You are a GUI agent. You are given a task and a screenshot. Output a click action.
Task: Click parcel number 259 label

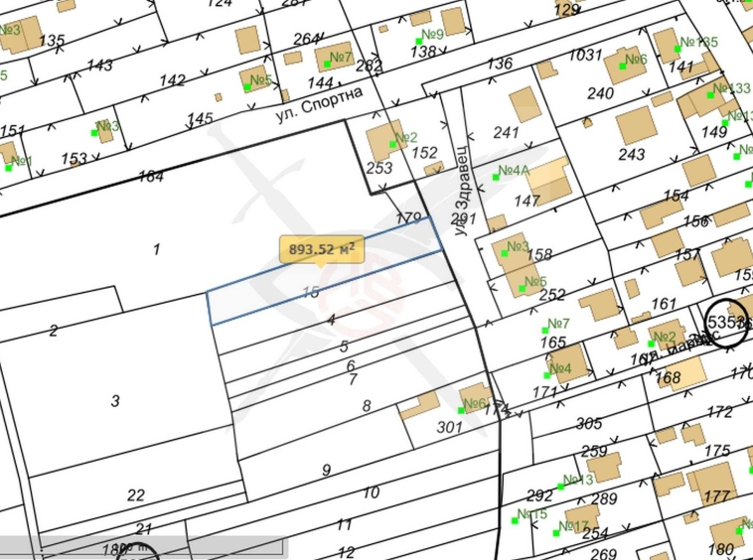tap(594, 452)
